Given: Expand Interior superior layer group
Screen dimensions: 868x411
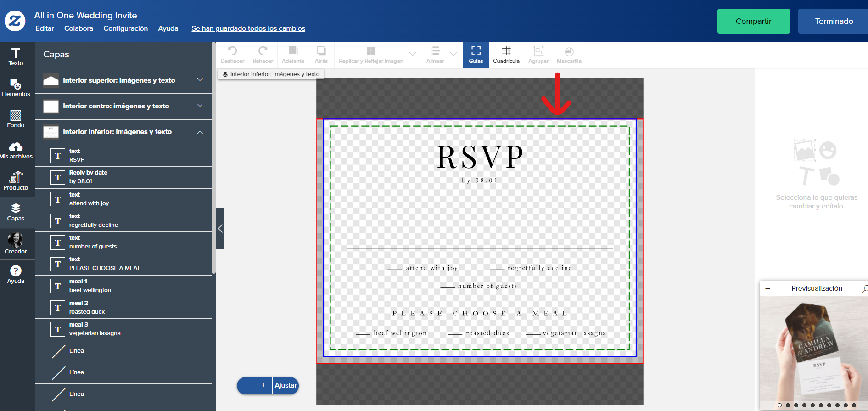Looking at the screenshot, I should point(200,80).
